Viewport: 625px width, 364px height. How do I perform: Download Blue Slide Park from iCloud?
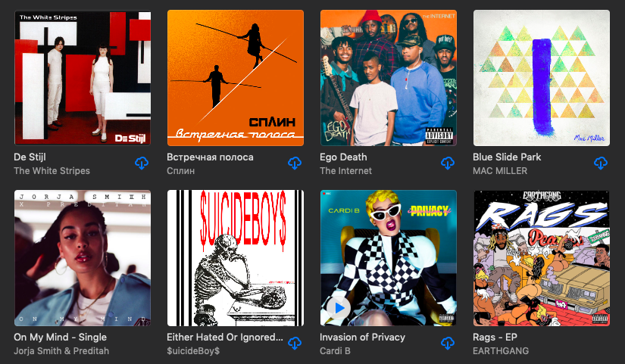coord(601,163)
